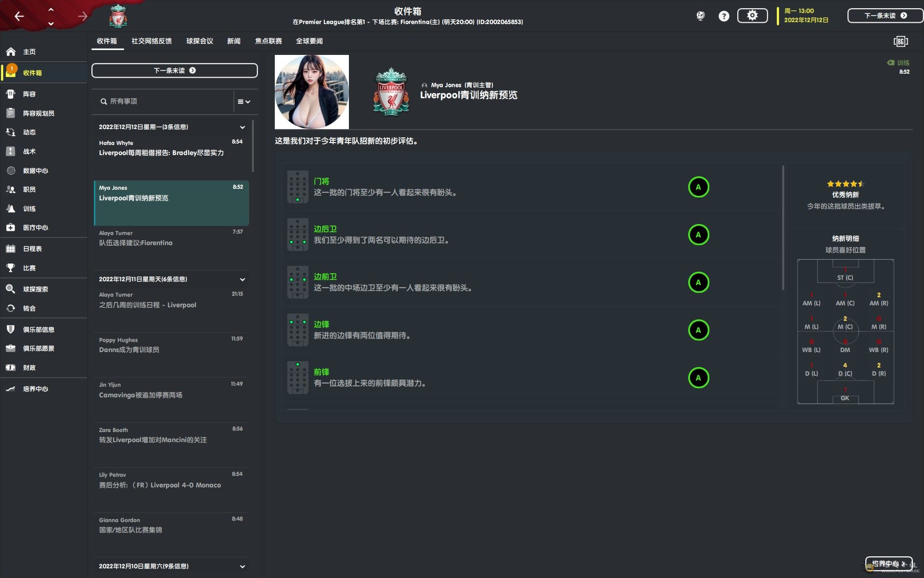Click 培养中心 button at bottom right

(889, 564)
